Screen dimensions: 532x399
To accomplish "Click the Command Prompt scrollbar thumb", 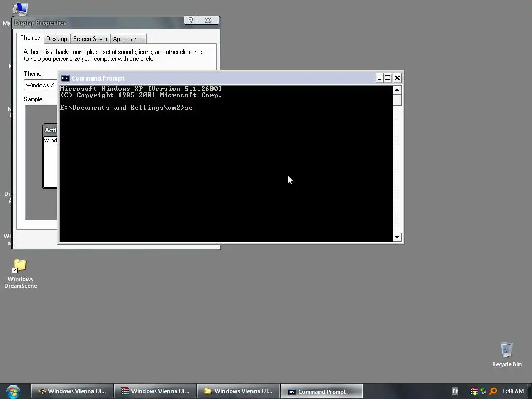I will (x=397, y=100).
